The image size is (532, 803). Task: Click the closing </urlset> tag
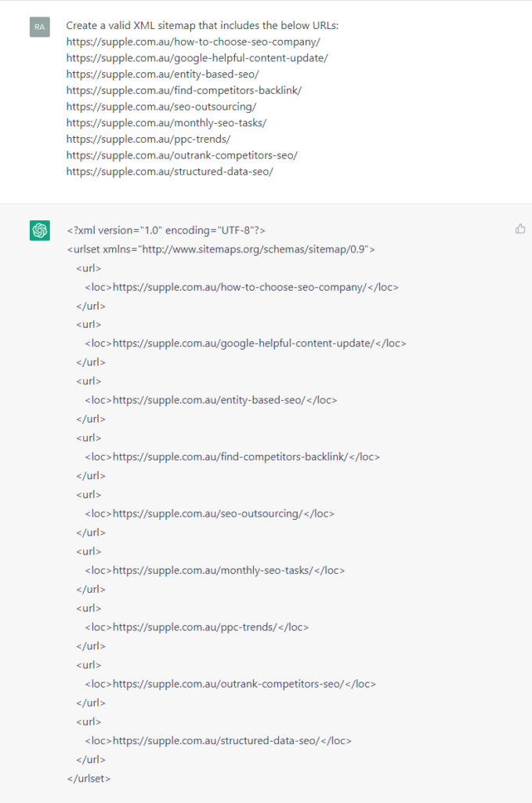tap(89, 779)
